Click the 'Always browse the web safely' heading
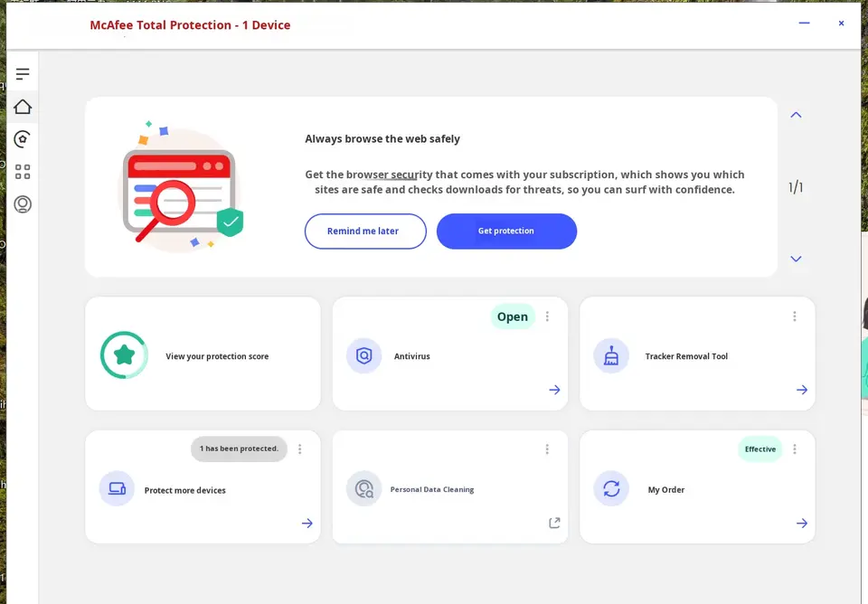 [382, 139]
